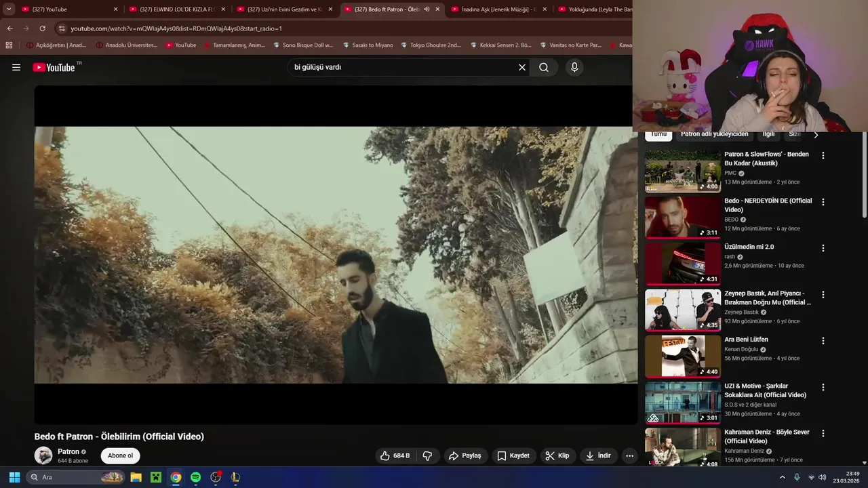
Task: Open Sasaki to Miyano bookmark
Action: [x=368, y=45]
